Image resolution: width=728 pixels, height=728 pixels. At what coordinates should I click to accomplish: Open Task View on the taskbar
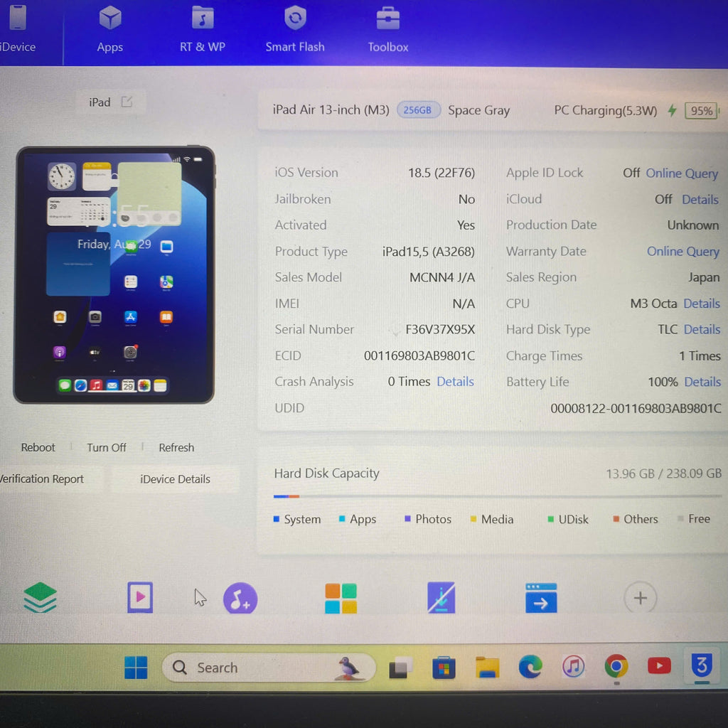point(400,668)
